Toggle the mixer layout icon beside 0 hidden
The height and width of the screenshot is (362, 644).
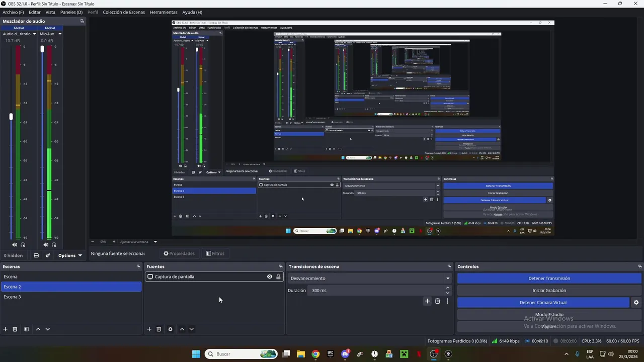point(36,255)
